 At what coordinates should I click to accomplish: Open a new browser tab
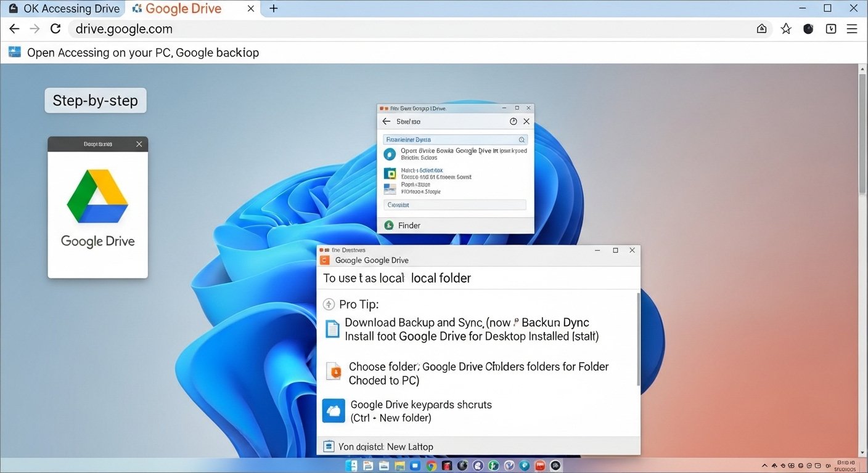pos(274,9)
